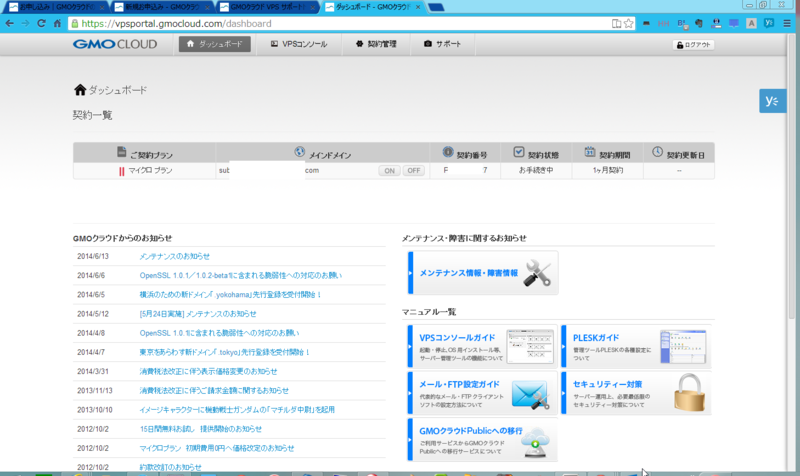
Task: Open the 2014/6/13 メンテナンスのお知らせ notice
Action: 174,256
